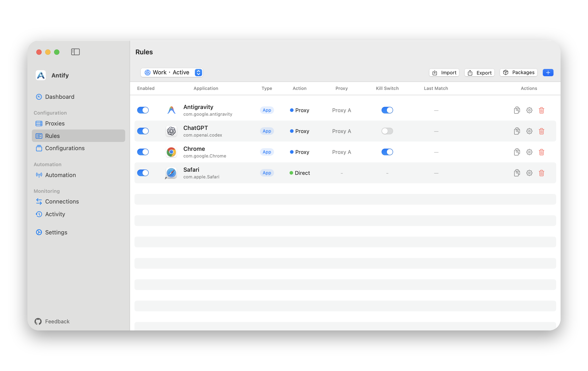Turn off Antigravity kill switch
This screenshot has height=371, width=588.
coord(387,110)
